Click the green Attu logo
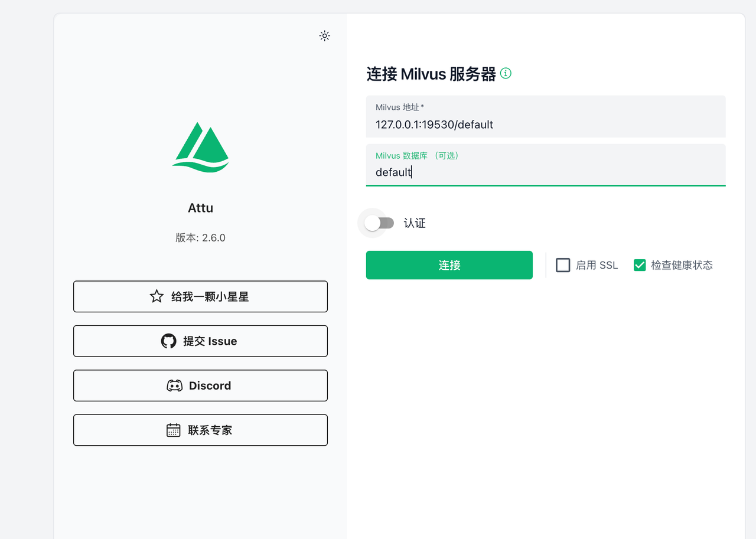Image resolution: width=756 pixels, height=539 pixels. pos(200,148)
